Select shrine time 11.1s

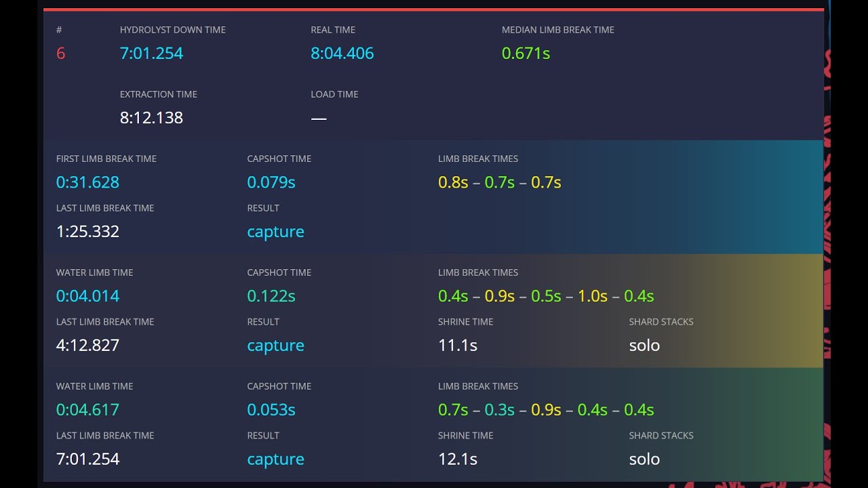click(458, 346)
